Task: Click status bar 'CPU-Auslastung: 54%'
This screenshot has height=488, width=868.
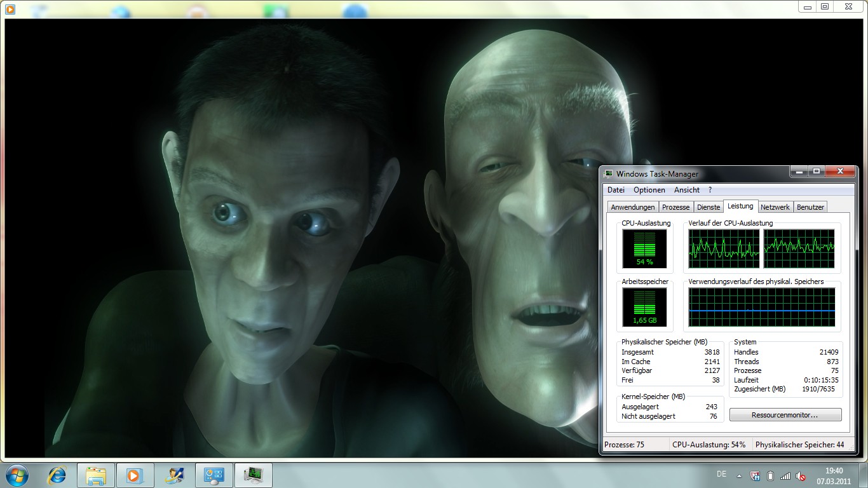Action: pos(709,445)
